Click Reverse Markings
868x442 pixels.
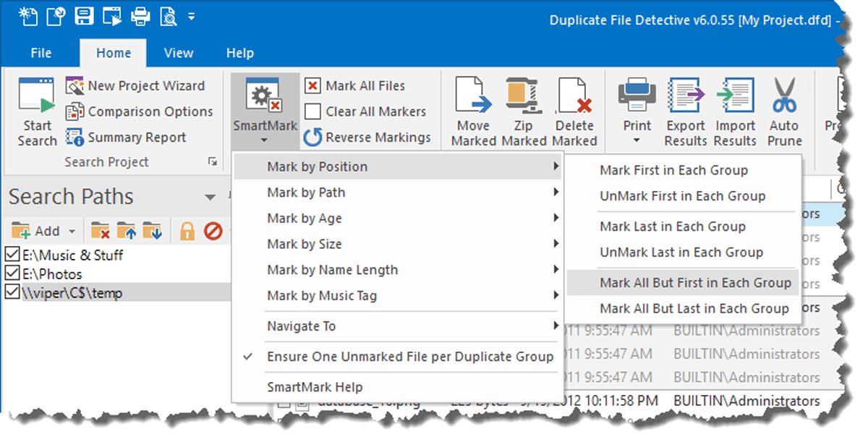[367, 137]
